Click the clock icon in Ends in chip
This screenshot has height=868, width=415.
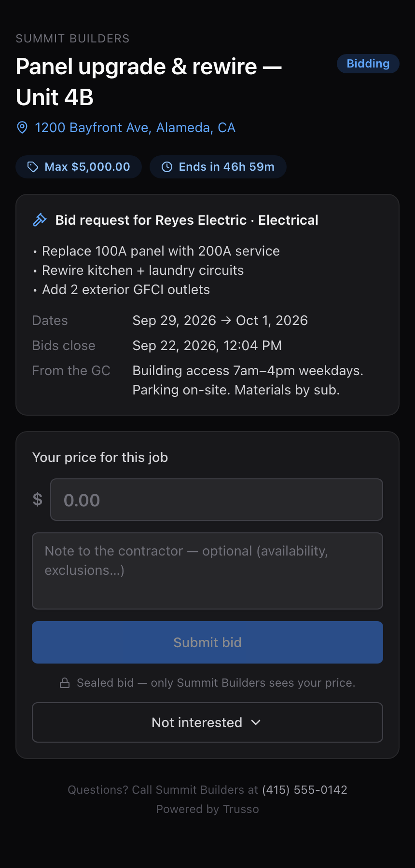167,167
